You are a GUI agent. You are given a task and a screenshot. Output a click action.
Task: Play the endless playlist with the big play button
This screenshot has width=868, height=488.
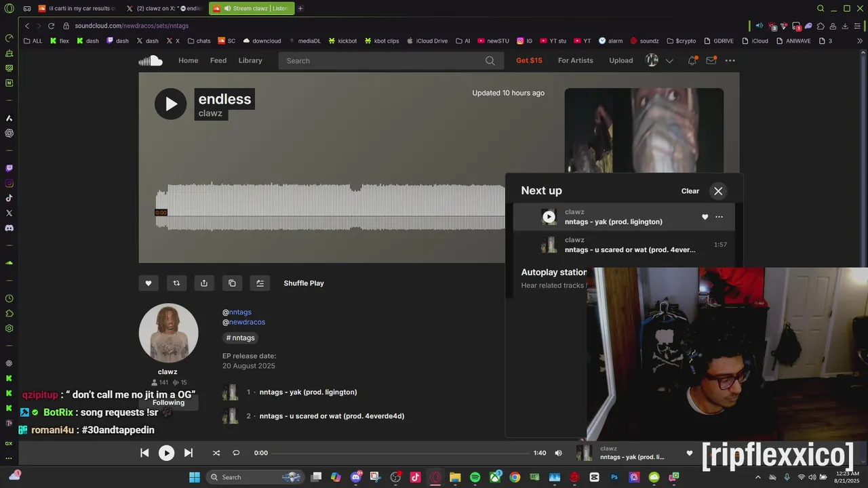pyautogui.click(x=170, y=104)
